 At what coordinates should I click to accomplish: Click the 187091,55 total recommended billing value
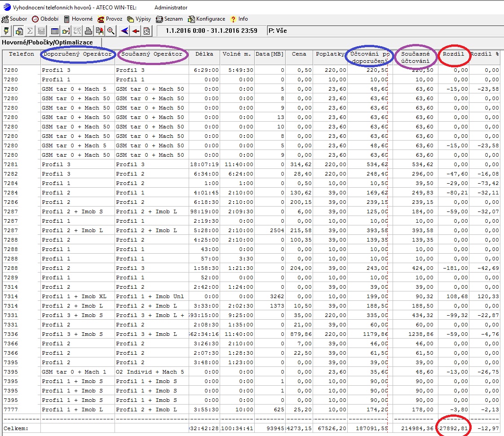tap(372, 429)
